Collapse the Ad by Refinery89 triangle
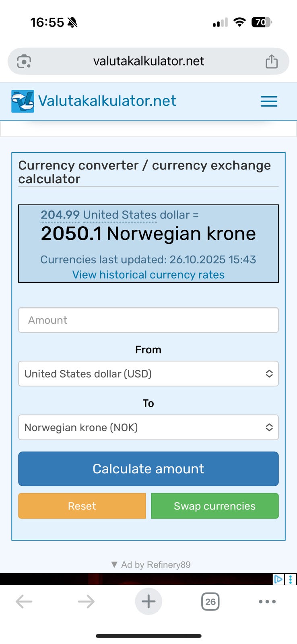Viewport: 297px width, 644px height. [x=114, y=565]
